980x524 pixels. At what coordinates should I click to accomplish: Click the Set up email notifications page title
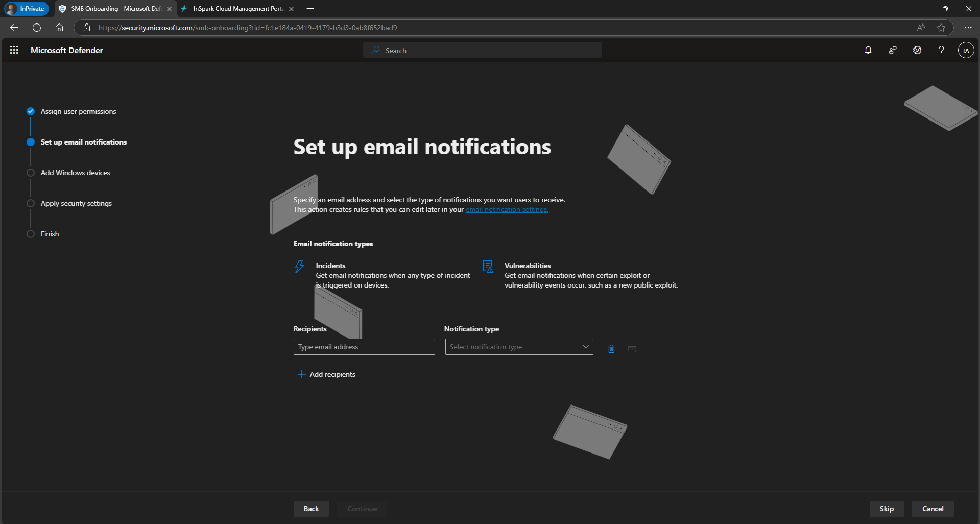(422, 147)
